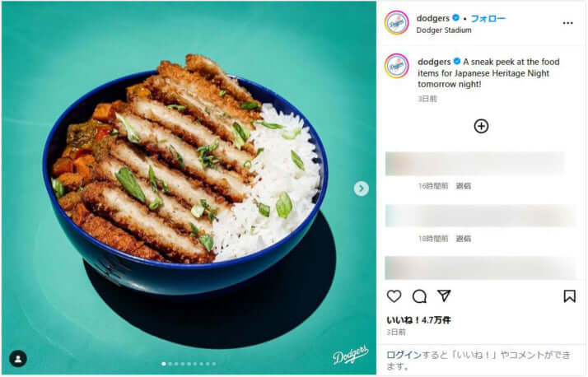Screen dimensions: 588x377
Task: Follow dodgers using the フォロー button
Action: point(488,18)
